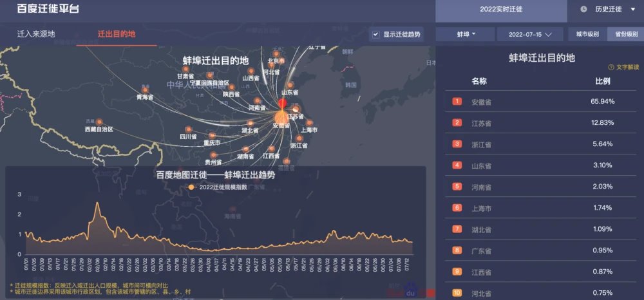Click the 名称 column header
The width and height of the screenshot is (644, 300).
point(479,81)
